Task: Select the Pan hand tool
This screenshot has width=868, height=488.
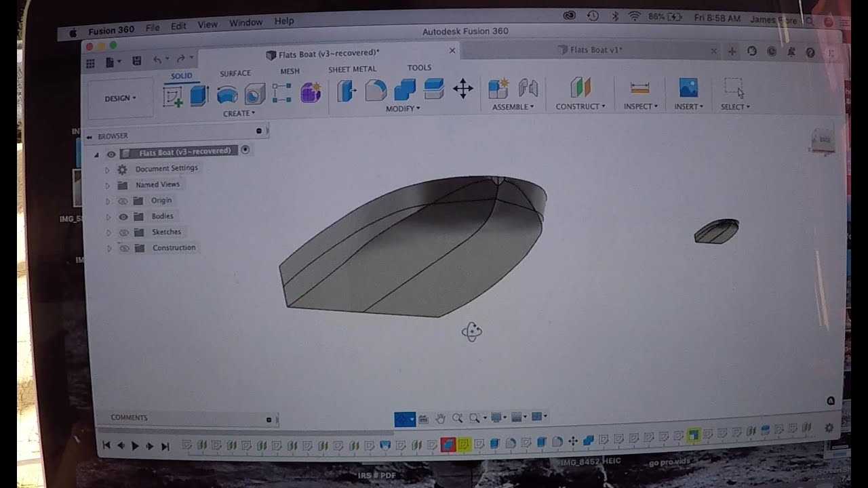Action: coord(440,418)
